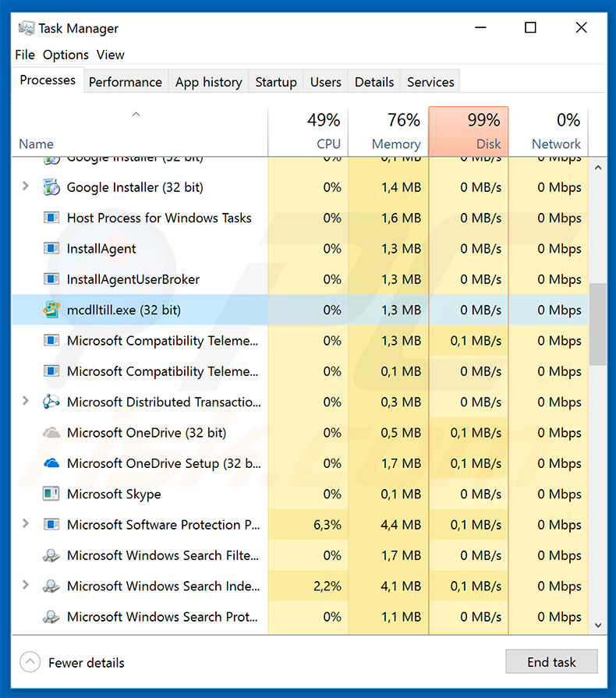Select the Processes tab
616x698 pixels.
[48, 80]
